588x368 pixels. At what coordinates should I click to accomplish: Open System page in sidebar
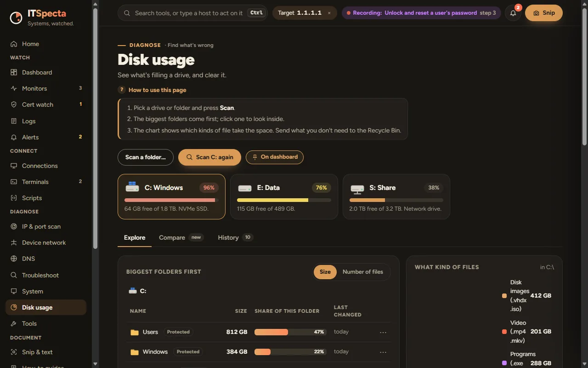pyautogui.click(x=46, y=291)
